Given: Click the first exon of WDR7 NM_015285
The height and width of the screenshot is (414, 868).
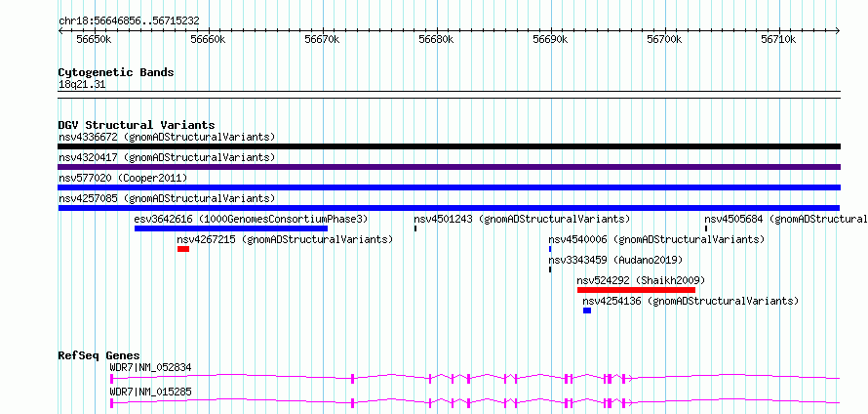Looking at the screenshot, I should click(x=112, y=403).
